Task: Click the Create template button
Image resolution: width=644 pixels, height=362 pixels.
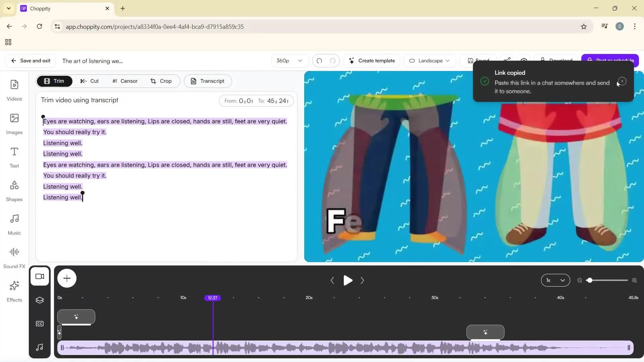Action: click(x=372, y=61)
